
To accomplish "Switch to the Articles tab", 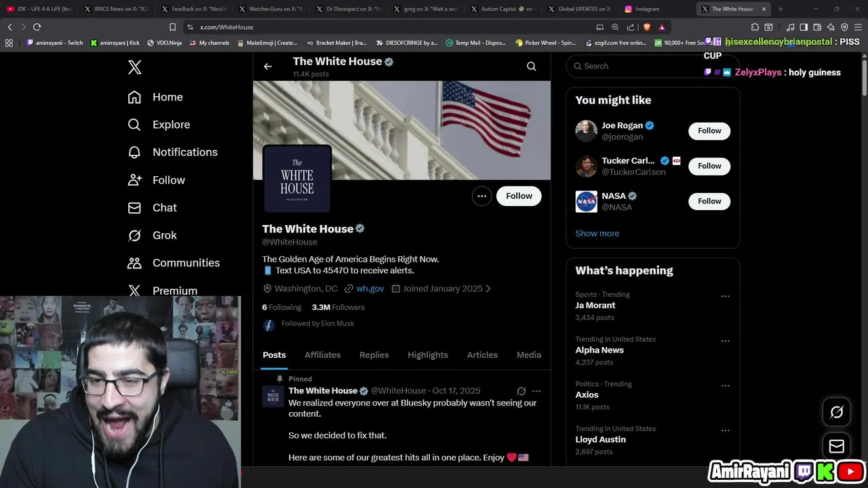I will [482, 355].
